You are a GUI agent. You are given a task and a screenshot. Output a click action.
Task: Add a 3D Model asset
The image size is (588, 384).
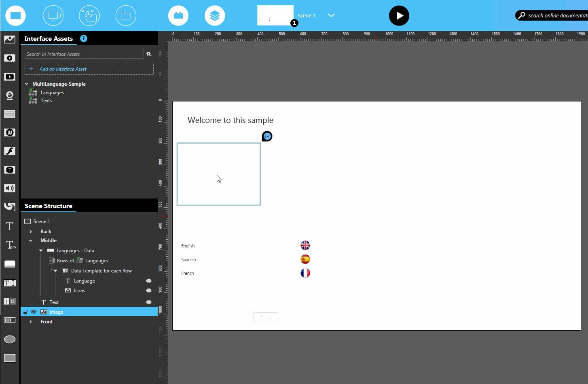point(10,170)
